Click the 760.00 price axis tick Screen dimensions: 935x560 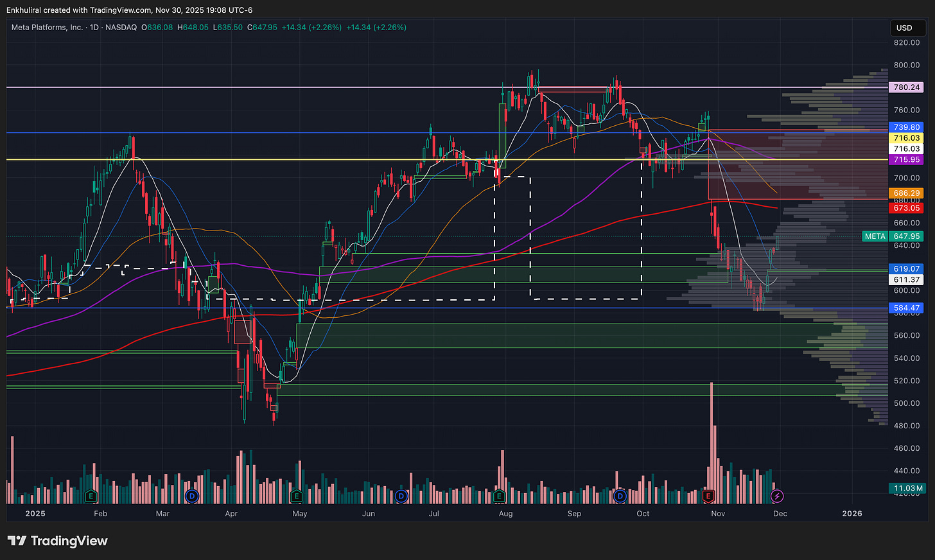[907, 110]
